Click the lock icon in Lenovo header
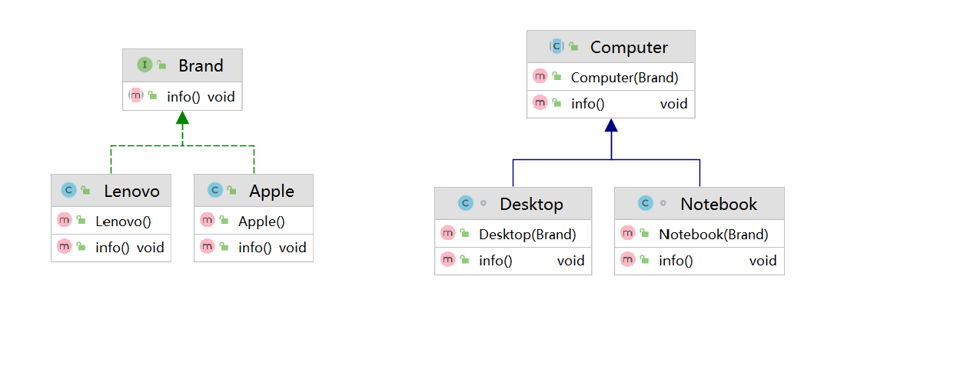 [x=85, y=191]
